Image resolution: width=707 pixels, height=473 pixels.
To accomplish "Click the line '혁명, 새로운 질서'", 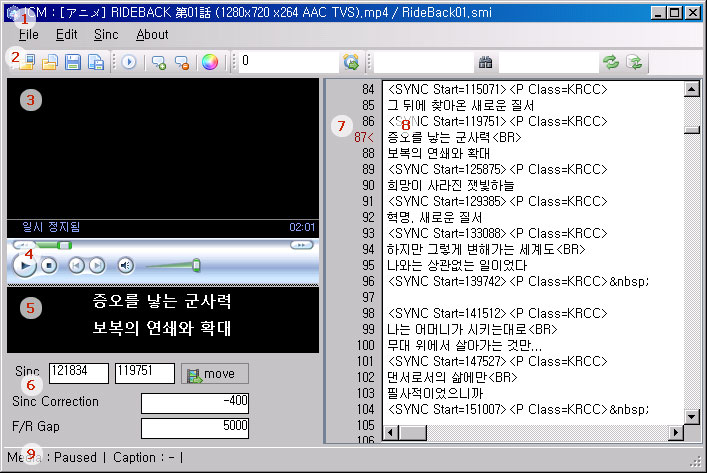I will [434, 217].
